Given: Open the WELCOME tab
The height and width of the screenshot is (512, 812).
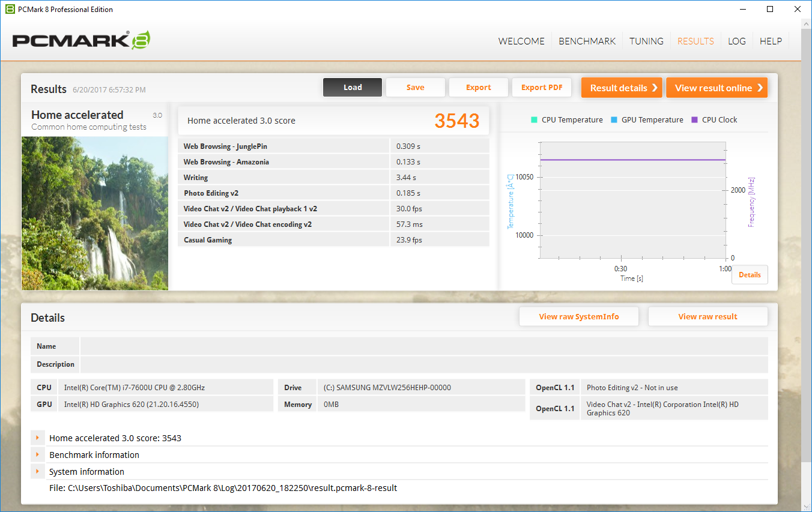Looking at the screenshot, I should pos(521,41).
